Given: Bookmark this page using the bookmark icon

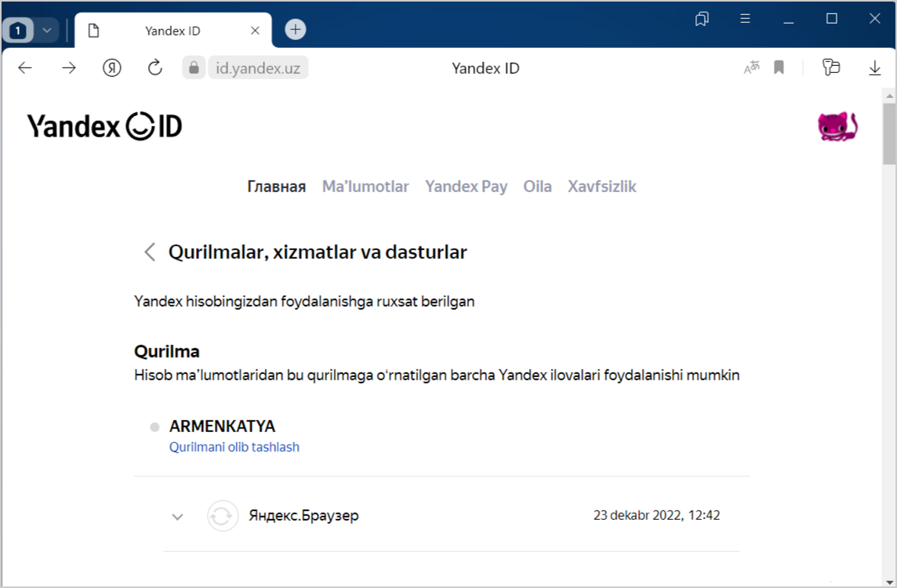Looking at the screenshot, I should tap(779, 68).
